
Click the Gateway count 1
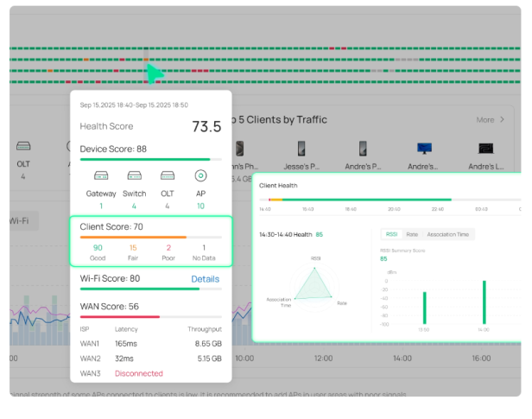[101, 206]
